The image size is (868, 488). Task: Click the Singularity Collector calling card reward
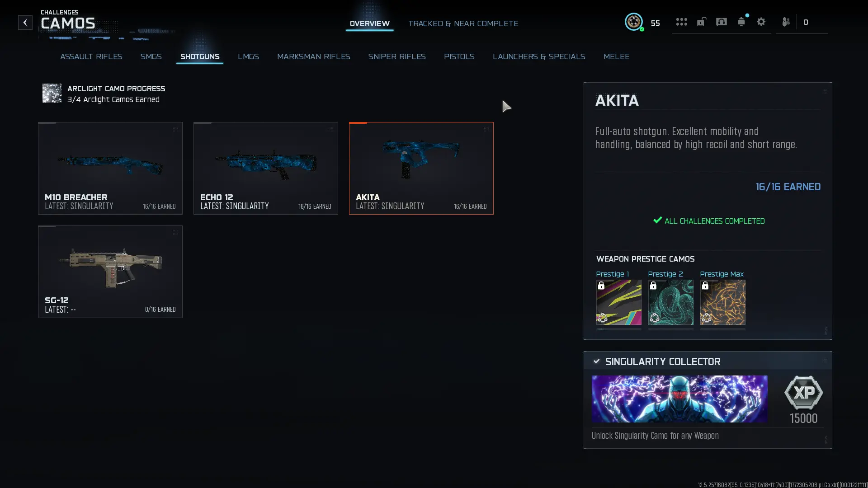pos(679,399)
